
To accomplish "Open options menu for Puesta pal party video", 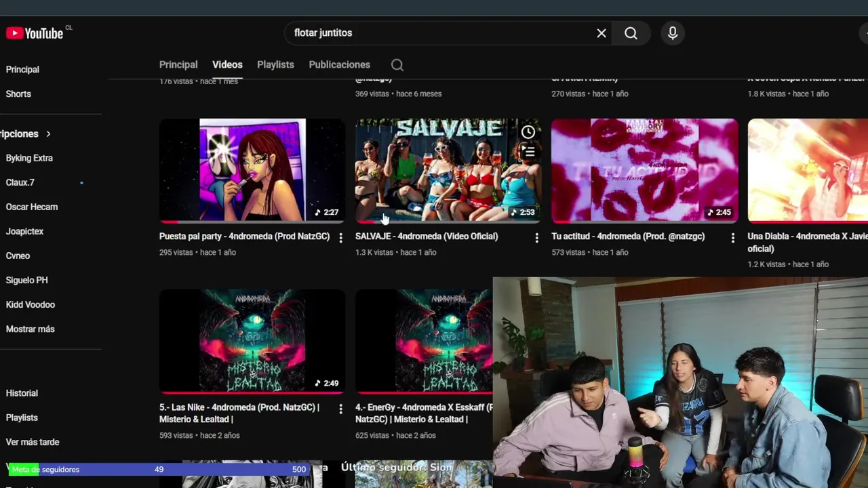I will click(340, 238).
